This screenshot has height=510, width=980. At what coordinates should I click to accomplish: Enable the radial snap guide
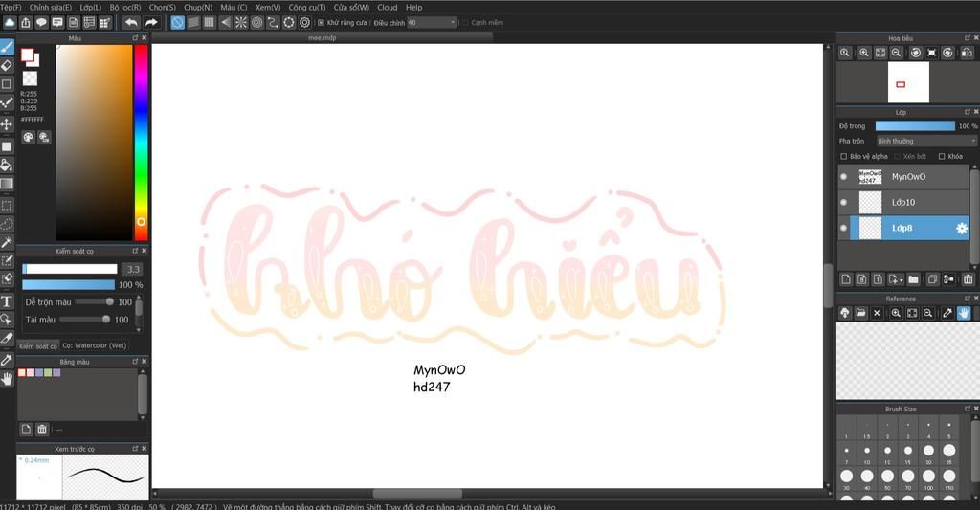click(241, 23)
